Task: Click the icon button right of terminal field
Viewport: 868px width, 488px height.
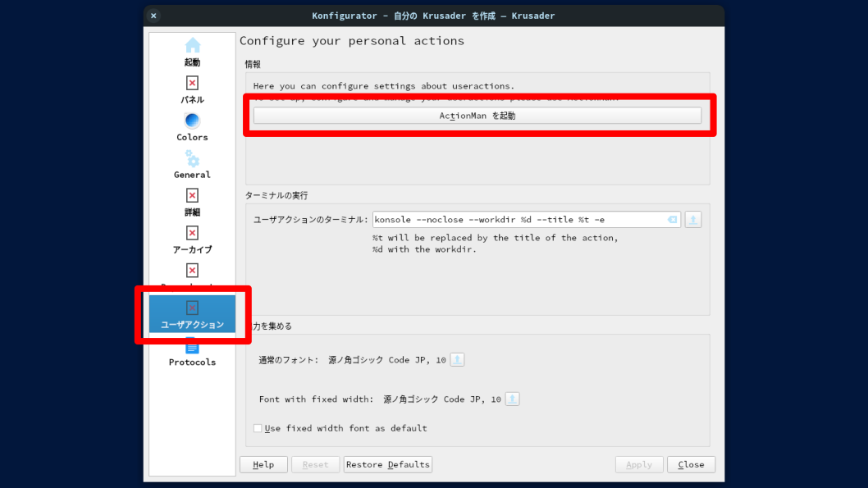Action: 693,220
